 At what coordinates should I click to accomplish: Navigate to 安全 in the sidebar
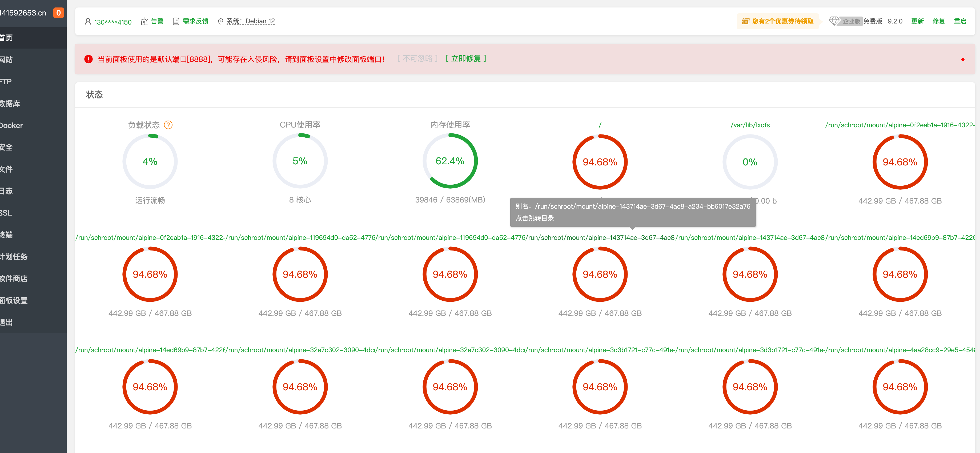(x=33, y=147)
